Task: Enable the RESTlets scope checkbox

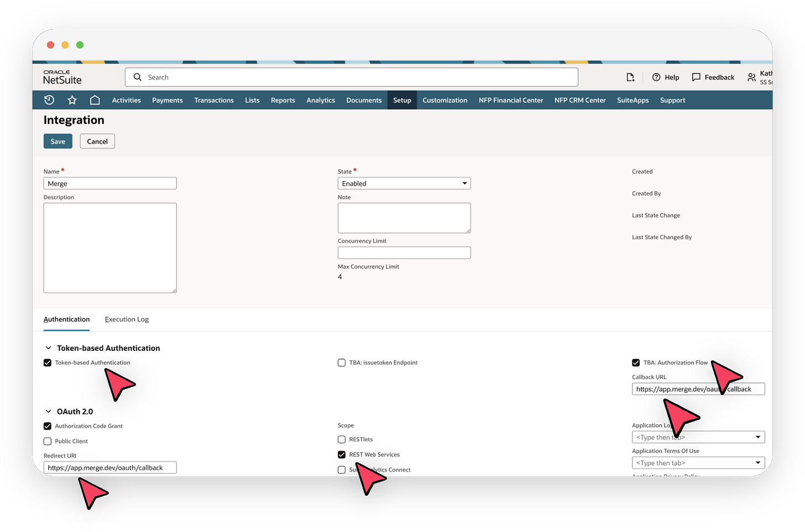Action: click(x=342, y=439)
